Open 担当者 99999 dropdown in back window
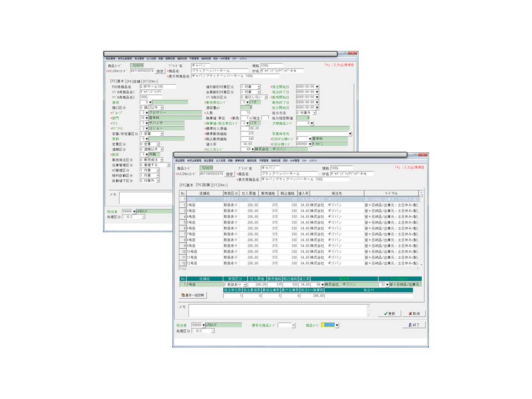Image resolution: width=532 pixels, height=399 pixels. (134, 211)
